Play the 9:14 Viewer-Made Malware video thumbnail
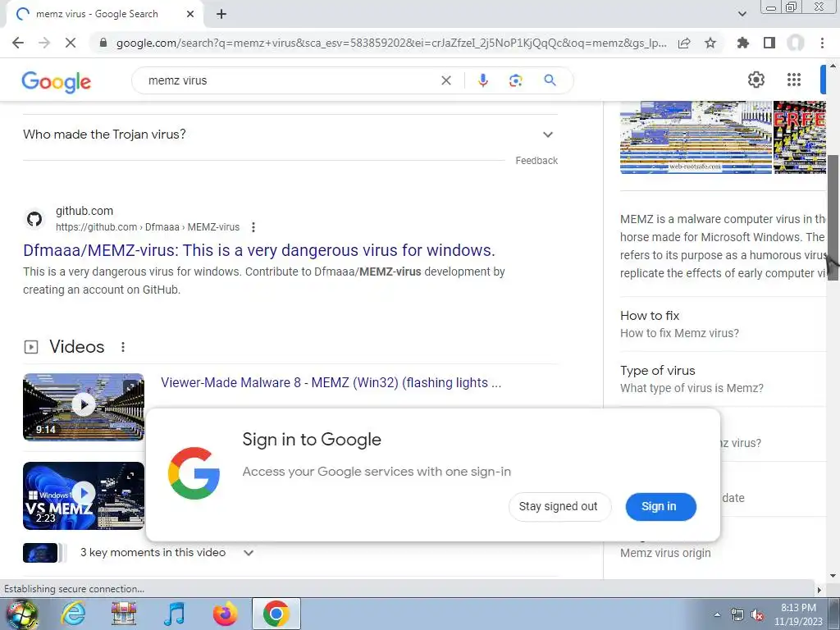The width and height of the screenshot is (840, 630). pyautogui.click(x=84, y=407)
